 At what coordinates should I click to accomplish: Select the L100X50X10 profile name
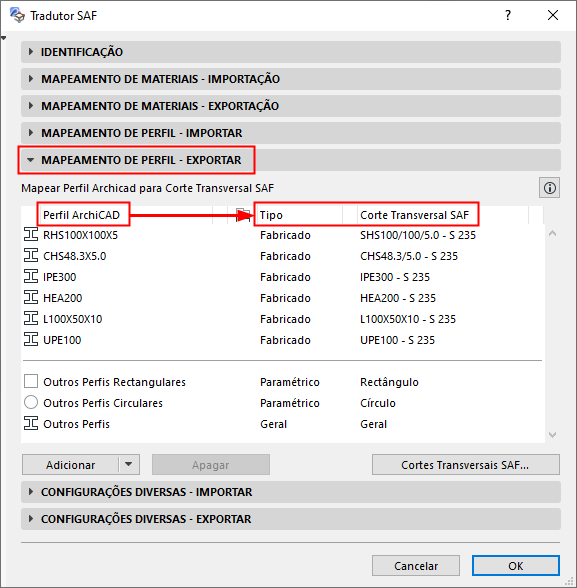[x=73, y=319]
